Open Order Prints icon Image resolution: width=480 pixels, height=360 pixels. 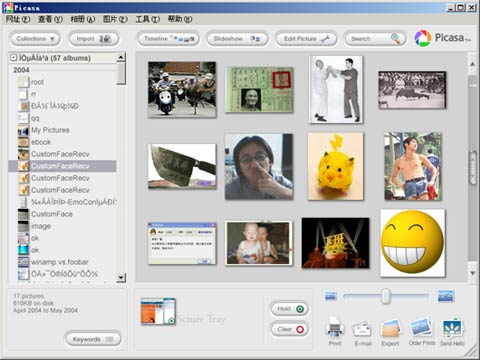tap(422, 327)
